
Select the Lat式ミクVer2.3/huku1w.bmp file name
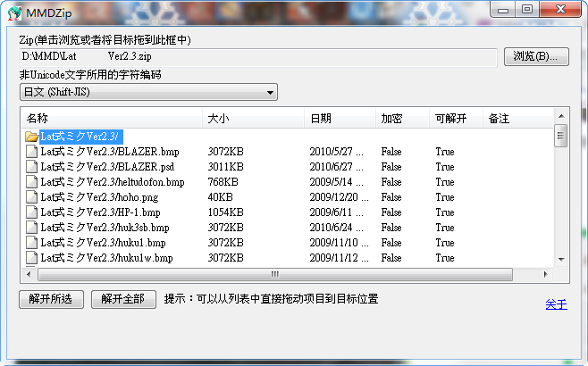(107, 258)
